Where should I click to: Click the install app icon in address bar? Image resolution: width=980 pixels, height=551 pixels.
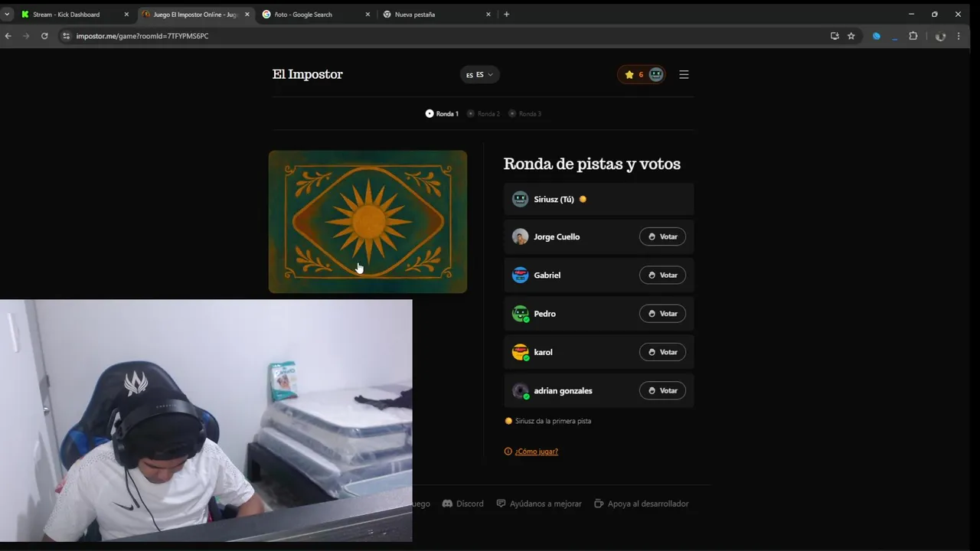pyautogui.click(x=835, y=36)
